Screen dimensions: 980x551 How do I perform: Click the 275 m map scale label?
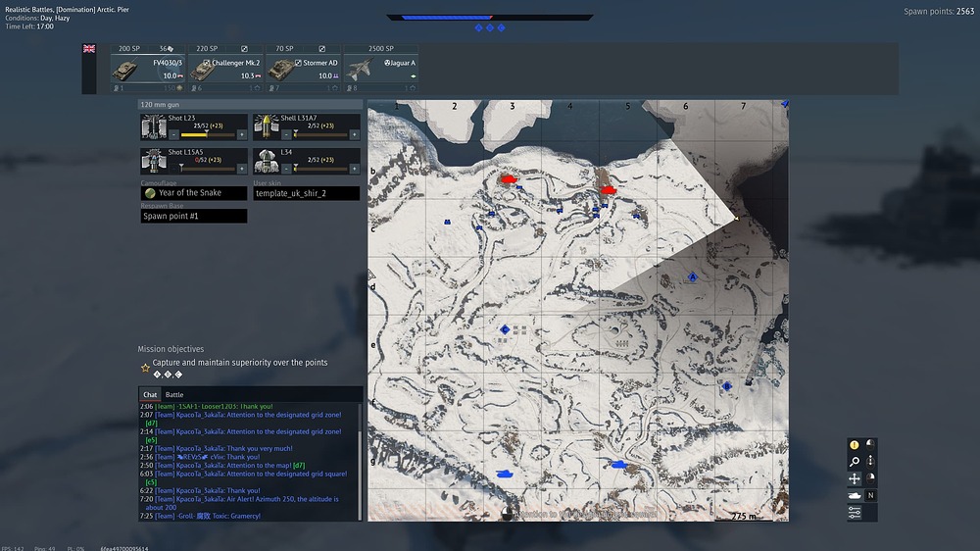coord(743,516)
